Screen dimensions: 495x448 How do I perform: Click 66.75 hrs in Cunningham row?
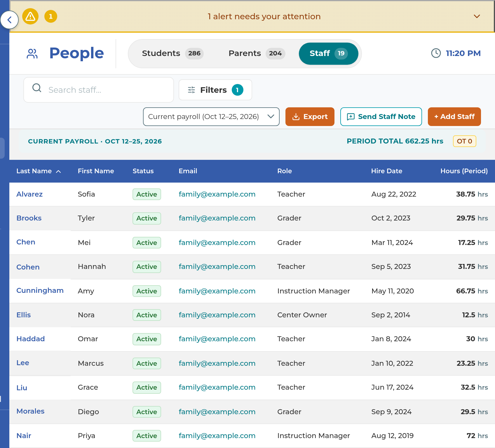coord(472,291)
